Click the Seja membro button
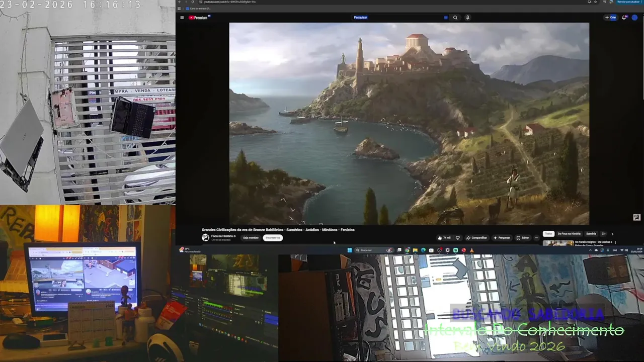This screenshot has height=362, width=644. (251, 238)
